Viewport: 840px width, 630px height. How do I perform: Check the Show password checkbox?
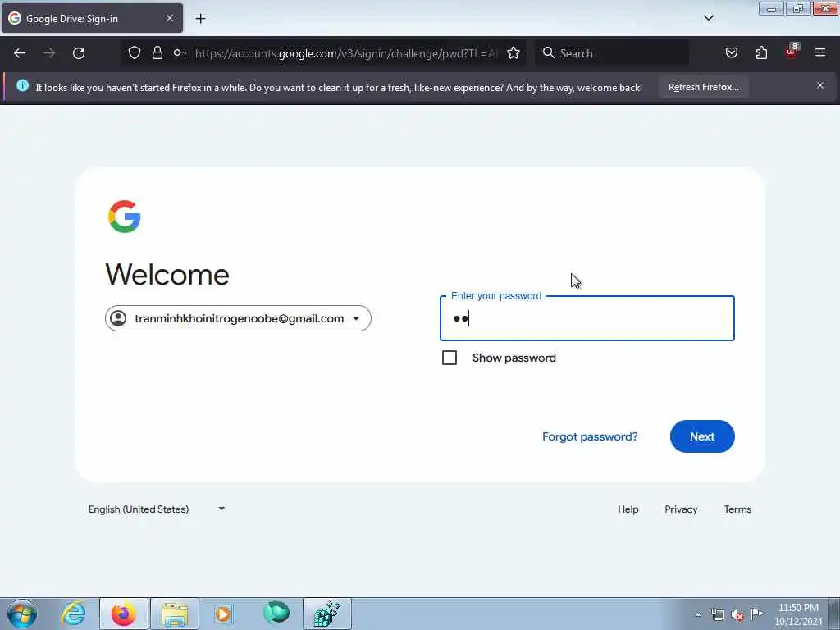pyautogui.click(x=450, y=358)
